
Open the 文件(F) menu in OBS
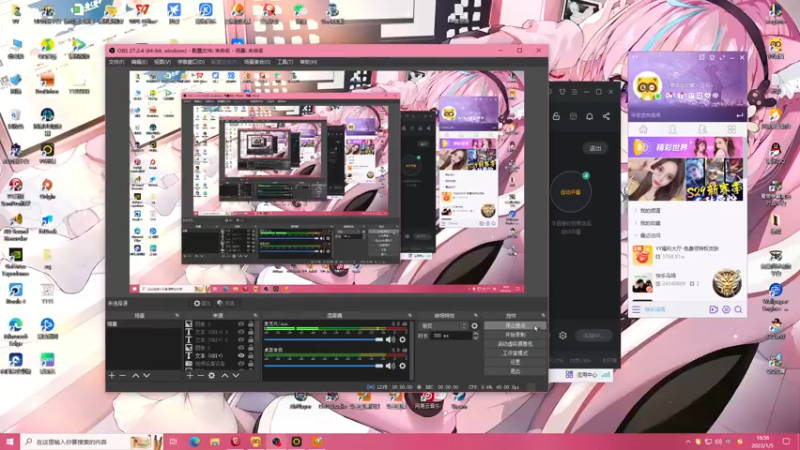coord(116,62)
